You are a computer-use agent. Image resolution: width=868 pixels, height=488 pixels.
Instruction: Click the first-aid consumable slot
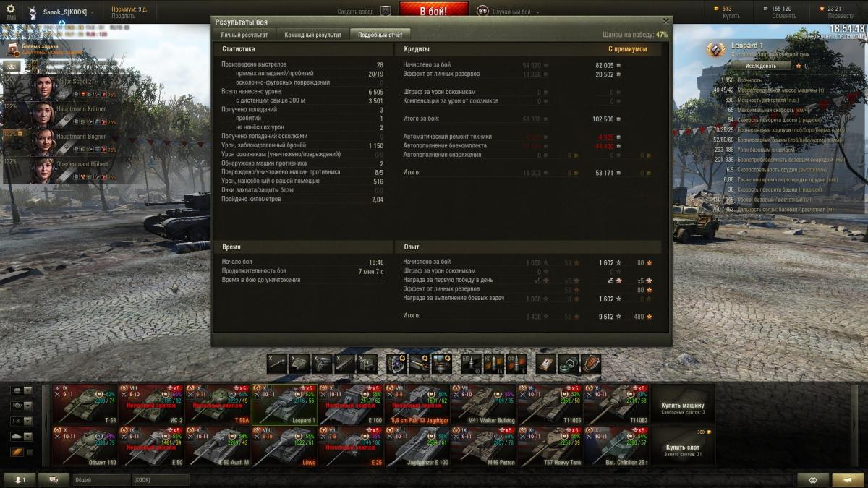[546, 364]
